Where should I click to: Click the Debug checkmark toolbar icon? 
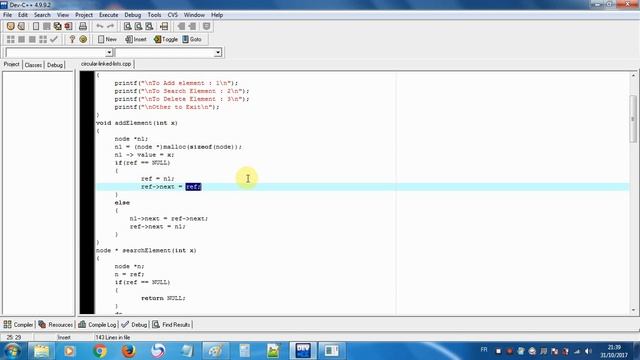point(54,39)
